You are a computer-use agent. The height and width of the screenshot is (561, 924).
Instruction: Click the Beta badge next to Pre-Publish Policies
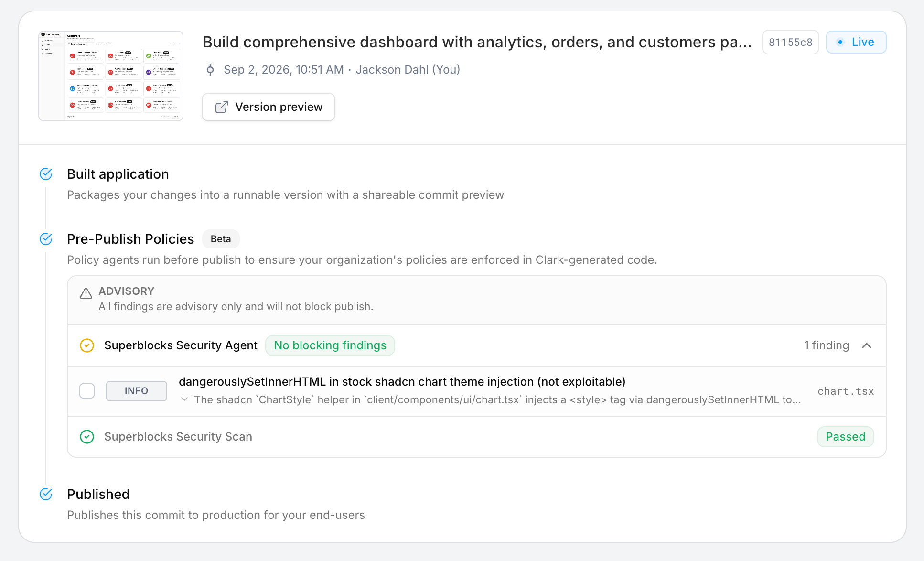pos(221,239)
